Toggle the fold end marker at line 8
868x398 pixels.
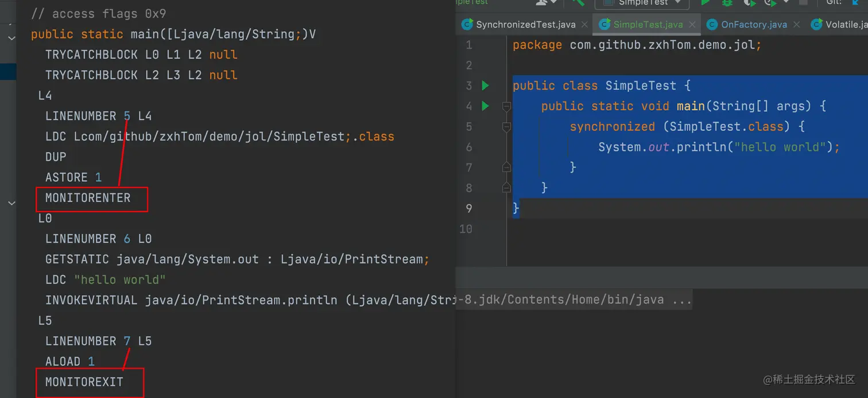pyautogui.click(x=506, y=188)
